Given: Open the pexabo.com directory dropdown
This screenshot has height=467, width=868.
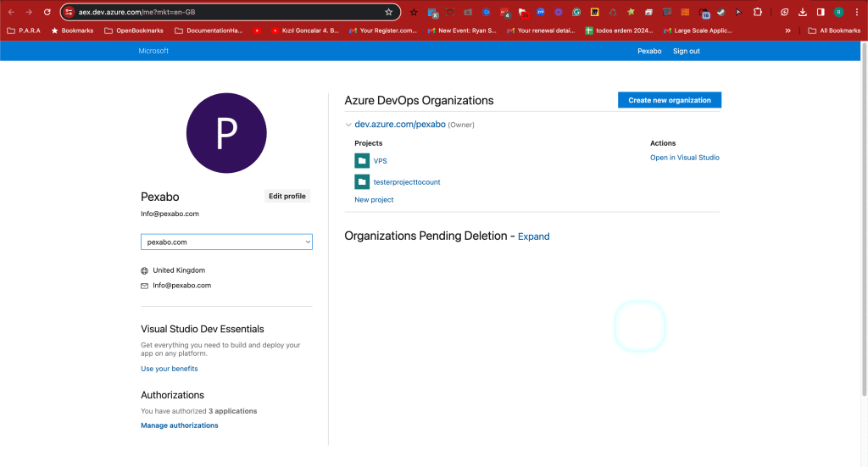Looking at the screenshot, I should pos(226,242).
